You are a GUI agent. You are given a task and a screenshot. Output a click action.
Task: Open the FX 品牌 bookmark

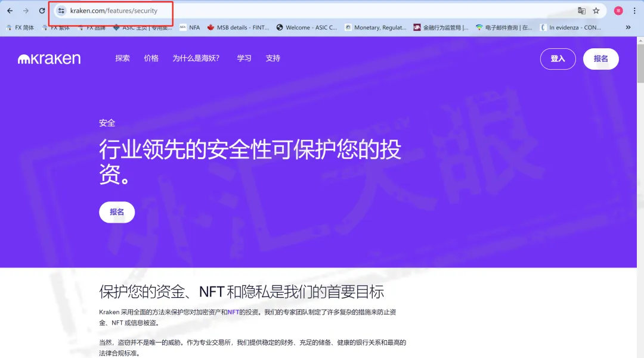point(92,27)
